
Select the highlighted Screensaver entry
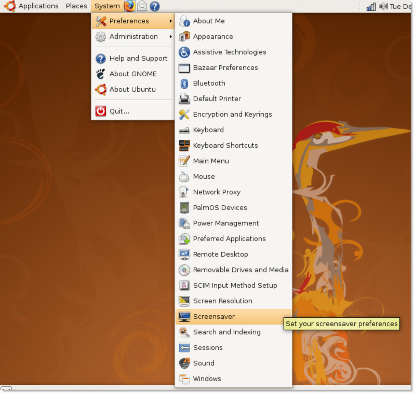click(233, 317)
